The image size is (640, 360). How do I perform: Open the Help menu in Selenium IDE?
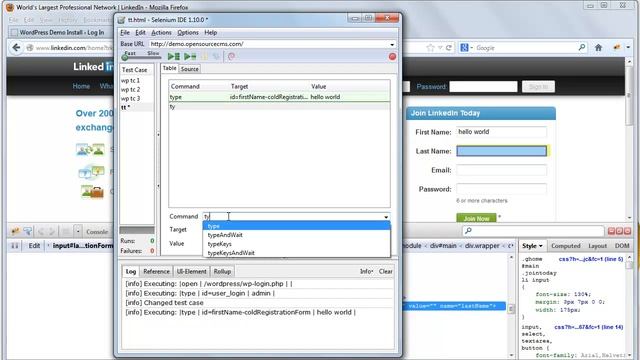tap(211, 33)
